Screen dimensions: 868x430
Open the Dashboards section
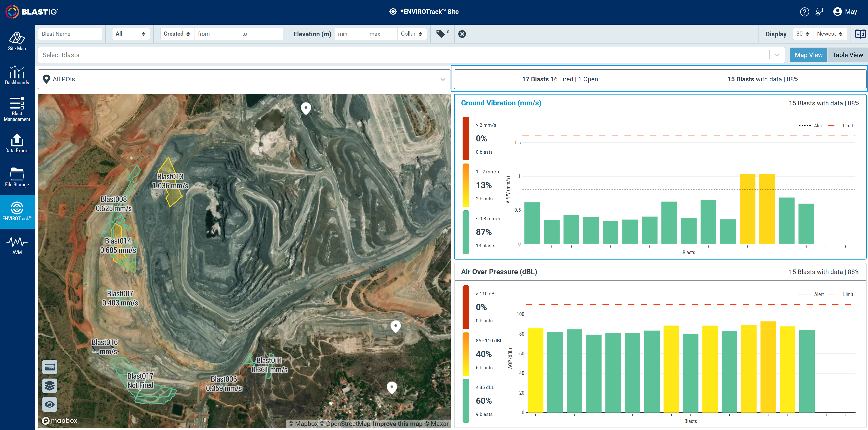point(17,75)
